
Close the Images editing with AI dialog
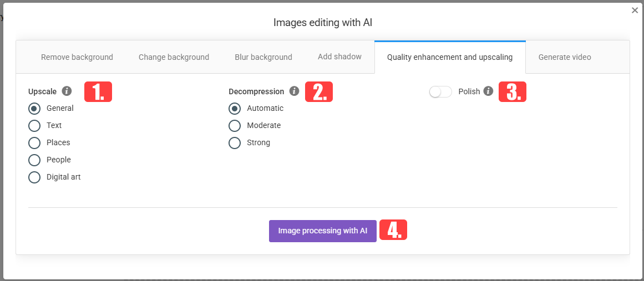(635, 11)
